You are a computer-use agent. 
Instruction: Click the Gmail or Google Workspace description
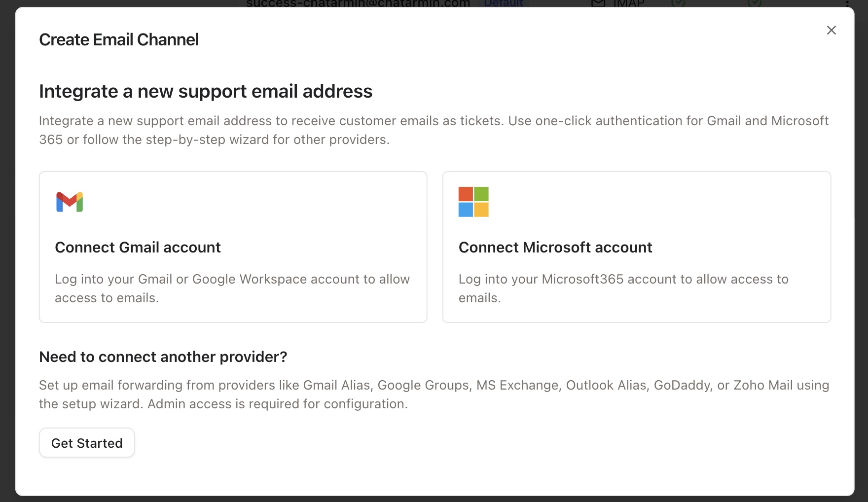pyautogui.click(x=232, y=288)
